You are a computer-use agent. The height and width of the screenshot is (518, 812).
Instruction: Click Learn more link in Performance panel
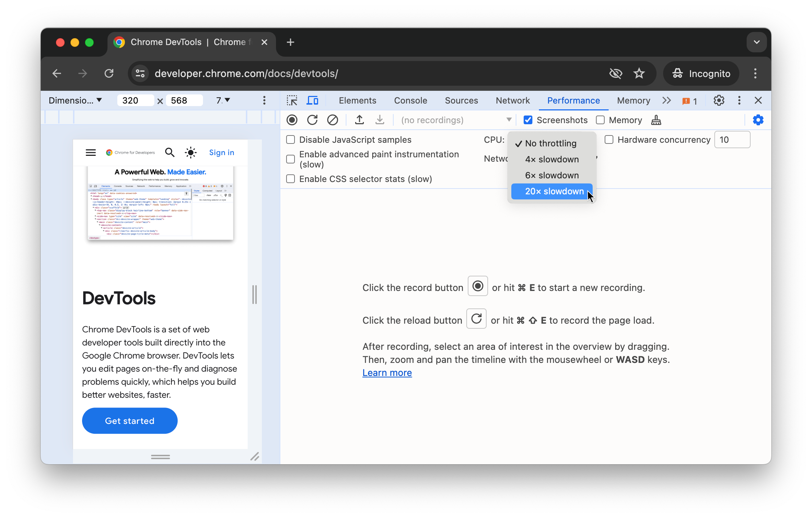tap(387, 372)
